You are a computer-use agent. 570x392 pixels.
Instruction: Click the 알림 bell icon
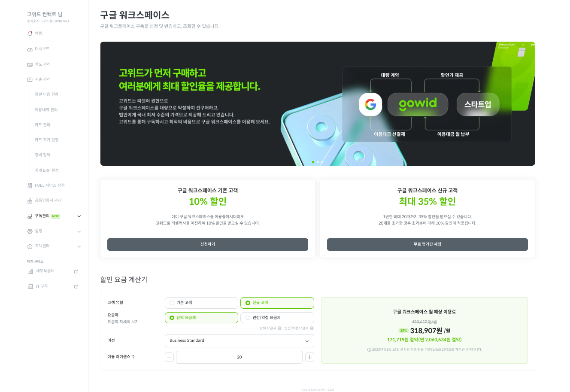pos(30,33)
